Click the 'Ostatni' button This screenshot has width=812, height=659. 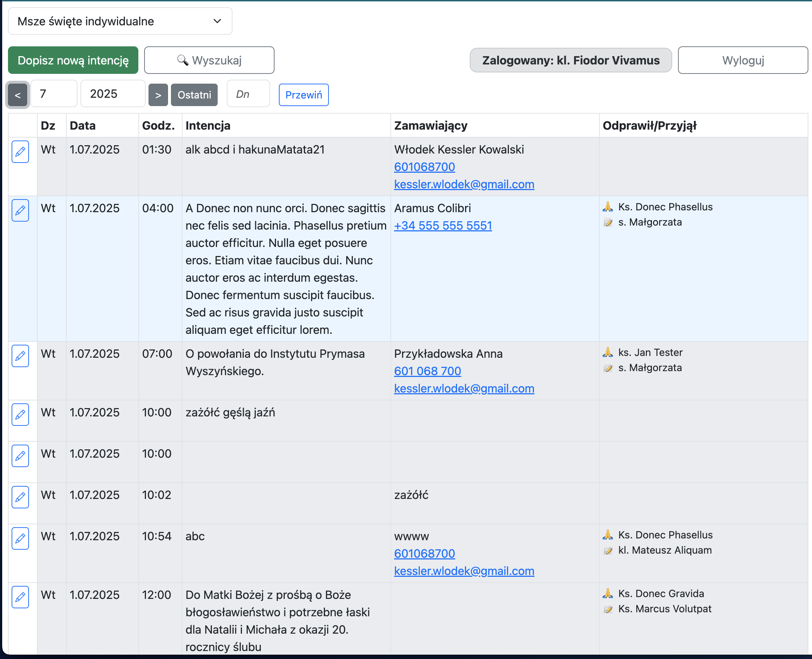click(x=194, y=95)
